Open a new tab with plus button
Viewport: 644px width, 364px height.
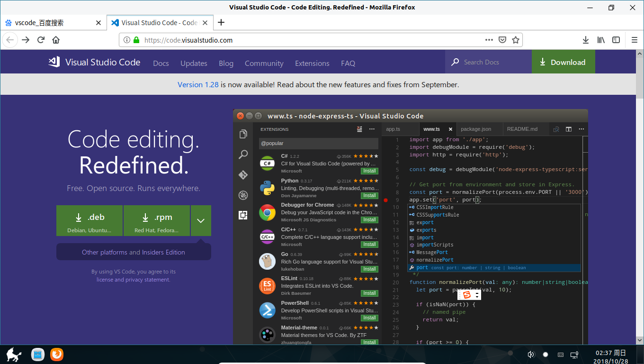tap(221, 22)
